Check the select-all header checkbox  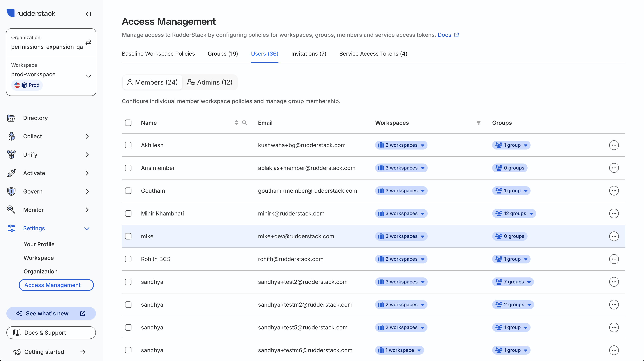pyautogui.click(x=128, y=123)
